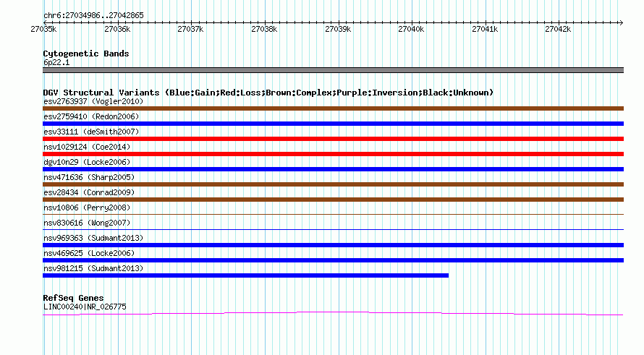Image resolution: width=644 pixels, height=355 pixels.
Task: Click the nsv10806 (Perry2008) label
Action: [87, 208]
